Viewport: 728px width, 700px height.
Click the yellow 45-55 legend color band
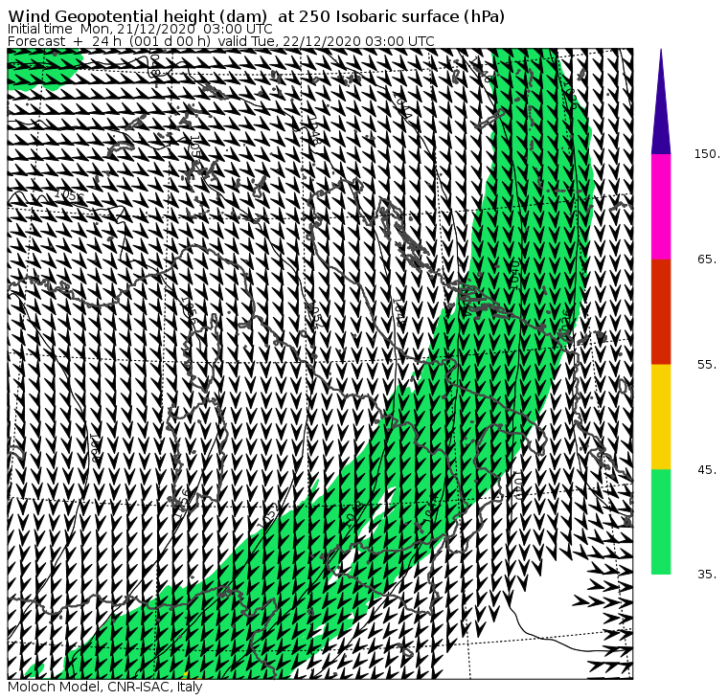[661, 417]
